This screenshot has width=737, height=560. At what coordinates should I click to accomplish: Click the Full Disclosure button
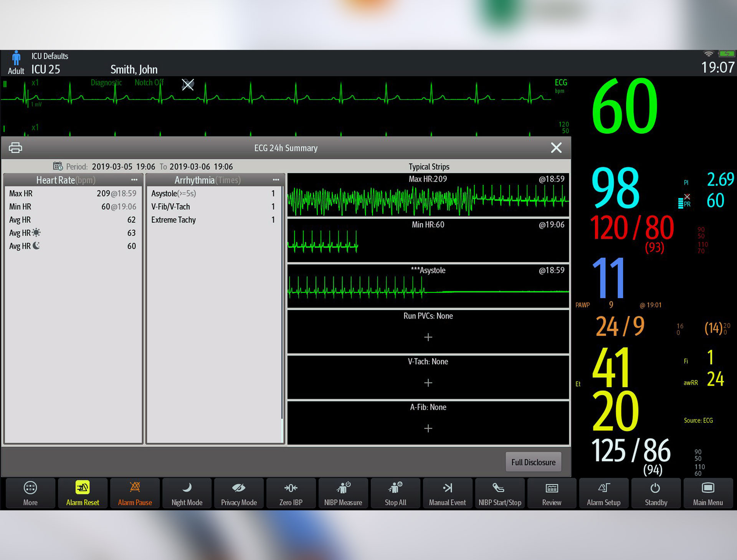pos(533,462)
